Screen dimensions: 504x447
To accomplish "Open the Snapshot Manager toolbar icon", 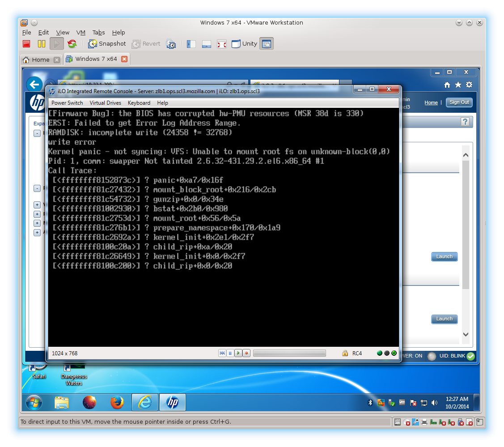I will coord(171,44).
